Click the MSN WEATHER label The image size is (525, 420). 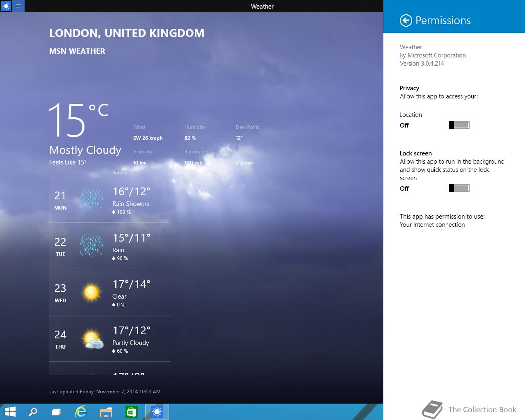77,51
